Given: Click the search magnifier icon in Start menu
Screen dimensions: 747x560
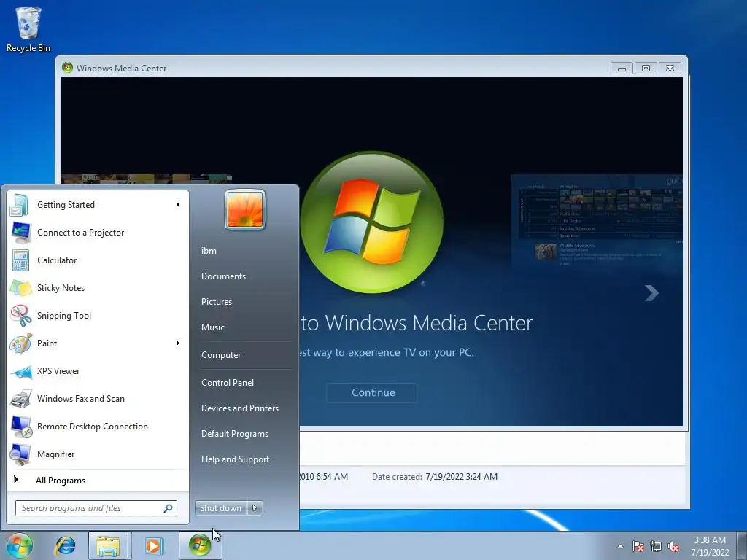Looking at the screenshot, I should (168, 508).
